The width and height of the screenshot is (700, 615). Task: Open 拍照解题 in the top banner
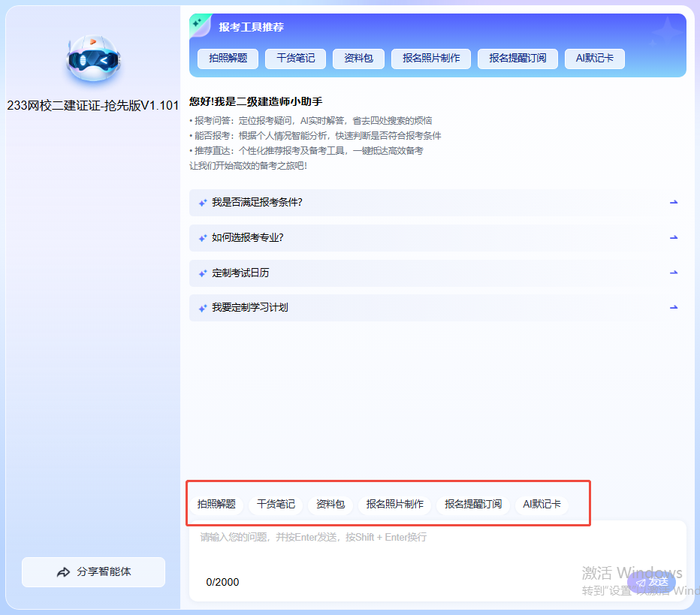pyautogui.click(x=228, y=59)
